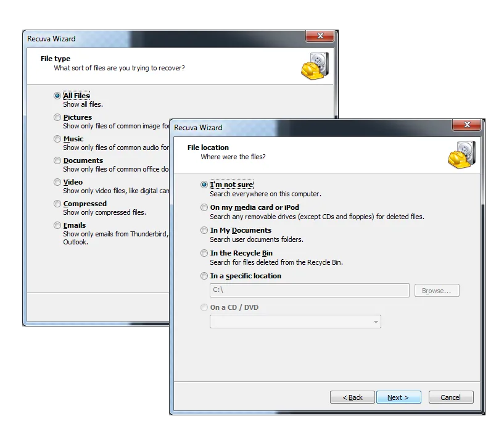Pick the Compressed files option
Viewport: 504px width, 432px height.
tap(57, 204)
